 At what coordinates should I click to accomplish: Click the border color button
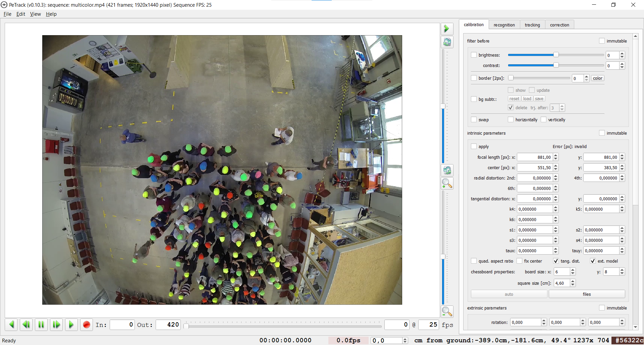point(597,78)
